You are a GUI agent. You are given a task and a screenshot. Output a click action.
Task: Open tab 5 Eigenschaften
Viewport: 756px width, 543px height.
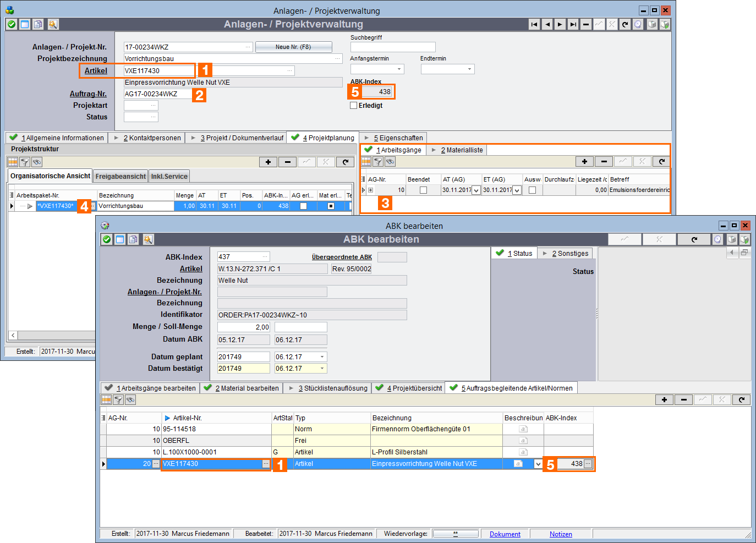[x=393, y=138]
